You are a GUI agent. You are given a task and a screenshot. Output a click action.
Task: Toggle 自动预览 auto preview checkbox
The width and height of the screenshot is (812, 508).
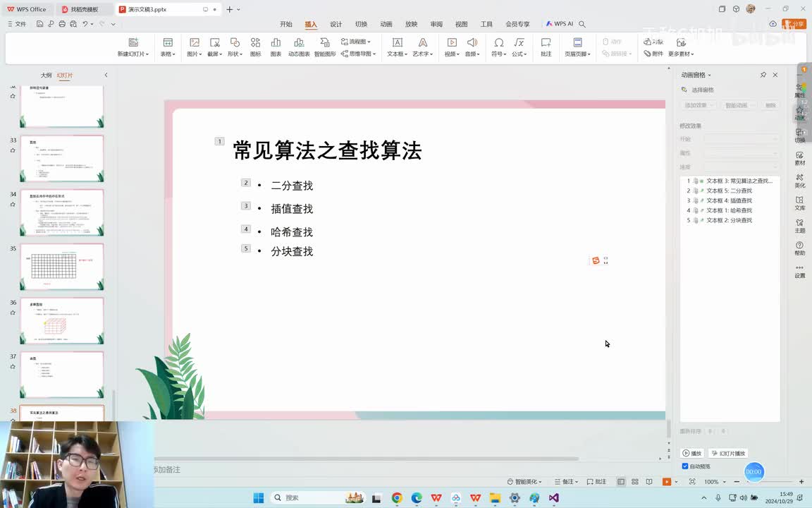click(x=685, y=466)
